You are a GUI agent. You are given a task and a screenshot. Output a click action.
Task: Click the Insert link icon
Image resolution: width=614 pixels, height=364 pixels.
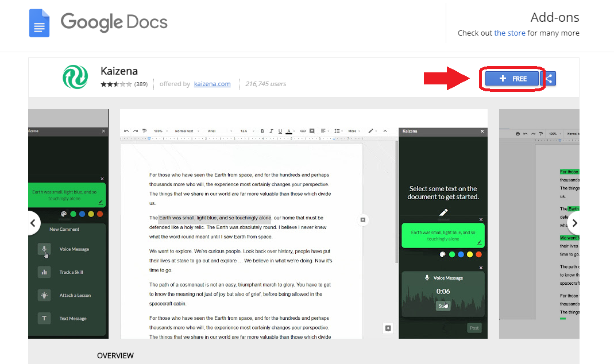point(303,131)
